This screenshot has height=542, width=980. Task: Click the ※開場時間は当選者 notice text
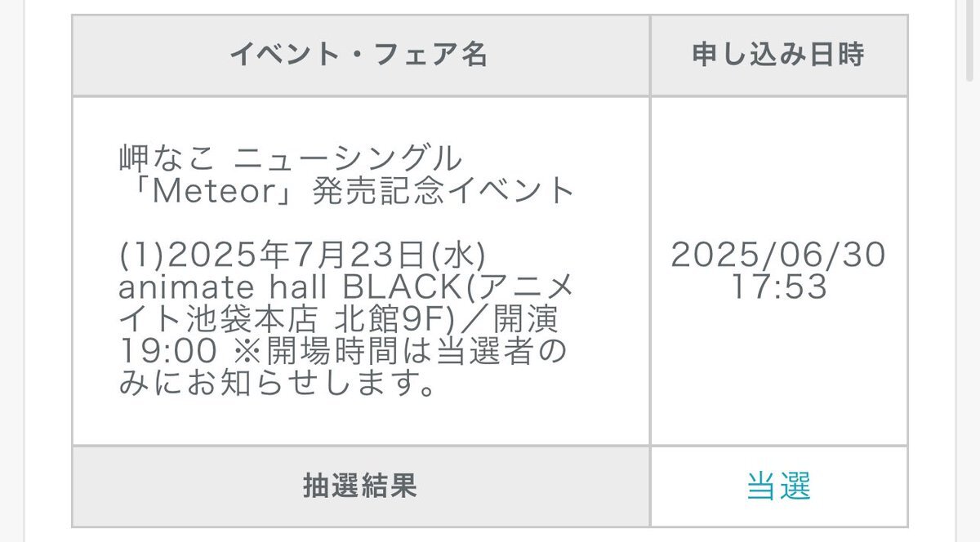pyautogui.click(x=383, y=353)
